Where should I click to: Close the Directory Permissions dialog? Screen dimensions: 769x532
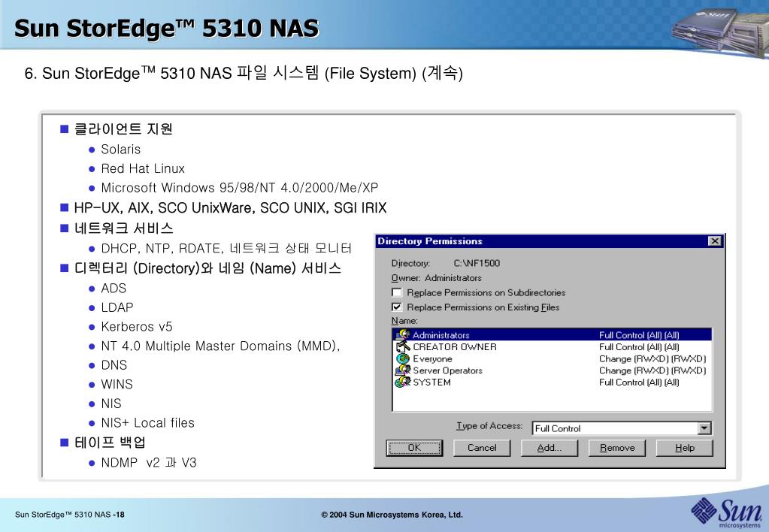(715, 240)
